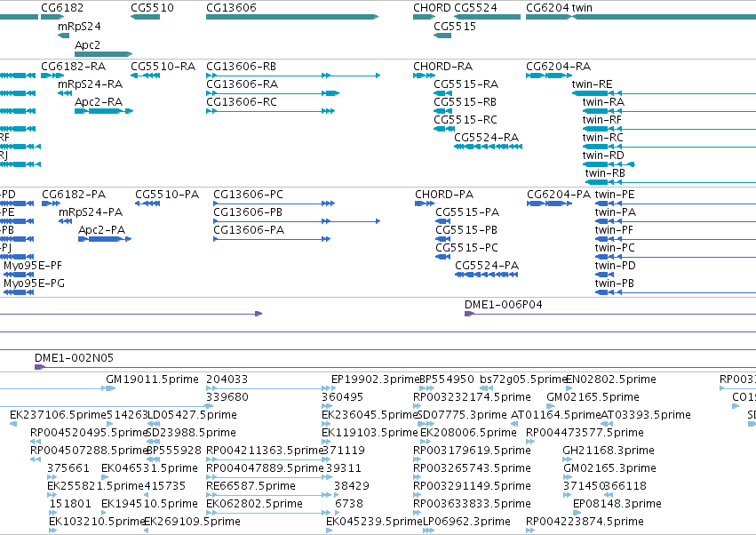The height and width of the screenshot is (535, 756).
Task: Click the twin gene label
Action: point(582,8)
